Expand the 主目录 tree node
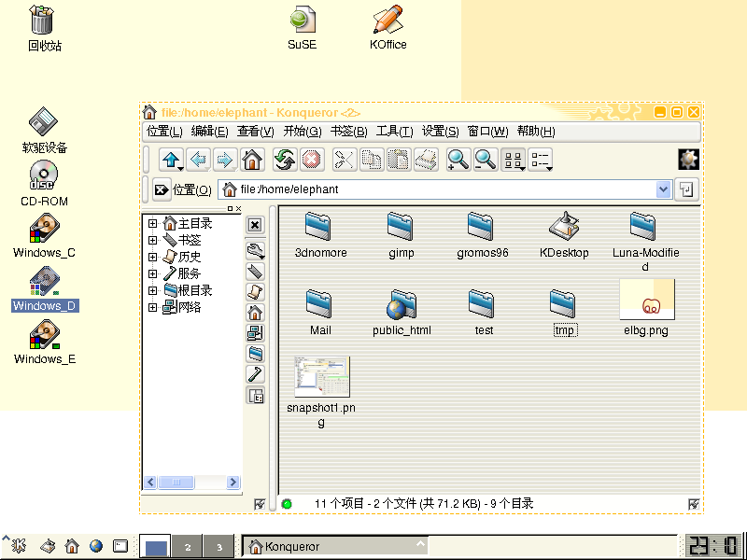The image size is (747, 560). pos(152,223)
